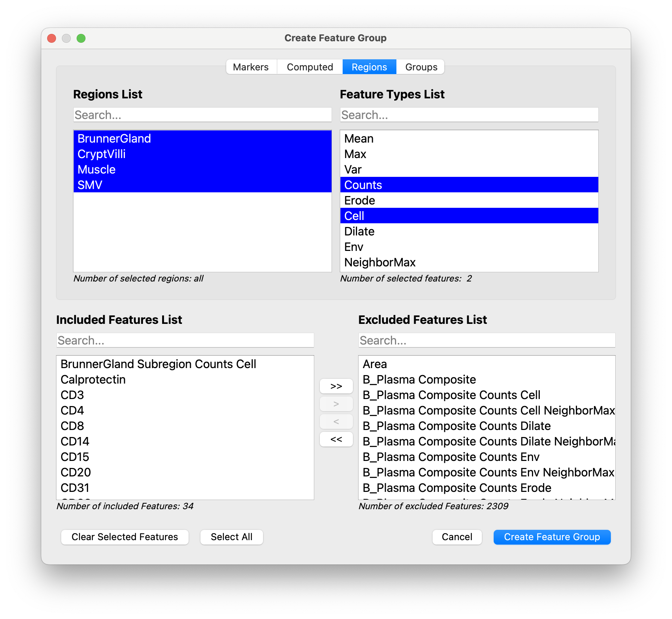Move all excluded features back with << button
The width and height of the screenshot is (672, 619).
(x=336, y=439)
